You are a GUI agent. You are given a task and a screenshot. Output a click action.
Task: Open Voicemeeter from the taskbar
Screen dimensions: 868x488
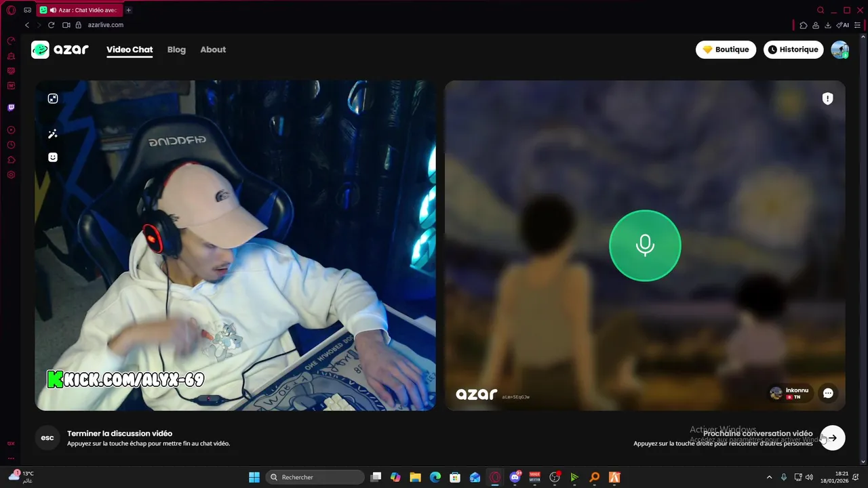535,477
